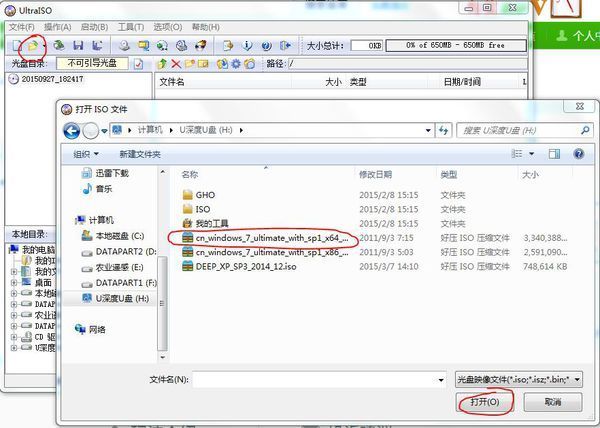Click the New Folder icon in disc toolbar

click(190, 63)
